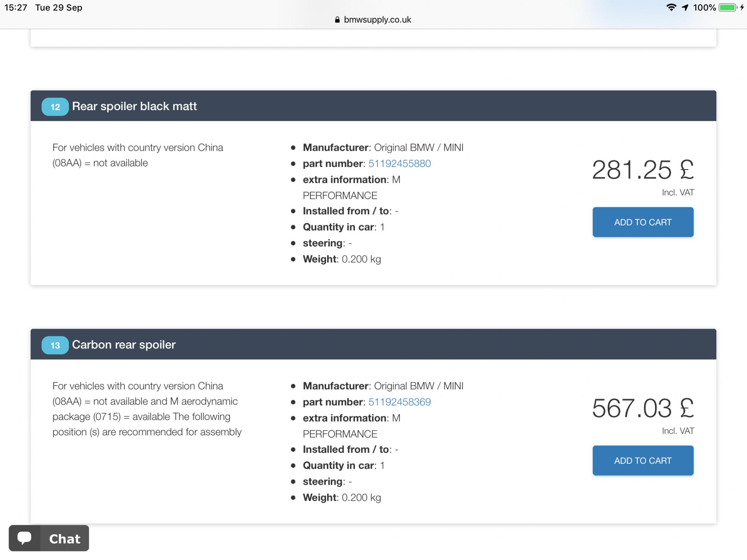Tap the padlock security icon
747x560 pixels.
pyautogui.click(x=337, y=20)
